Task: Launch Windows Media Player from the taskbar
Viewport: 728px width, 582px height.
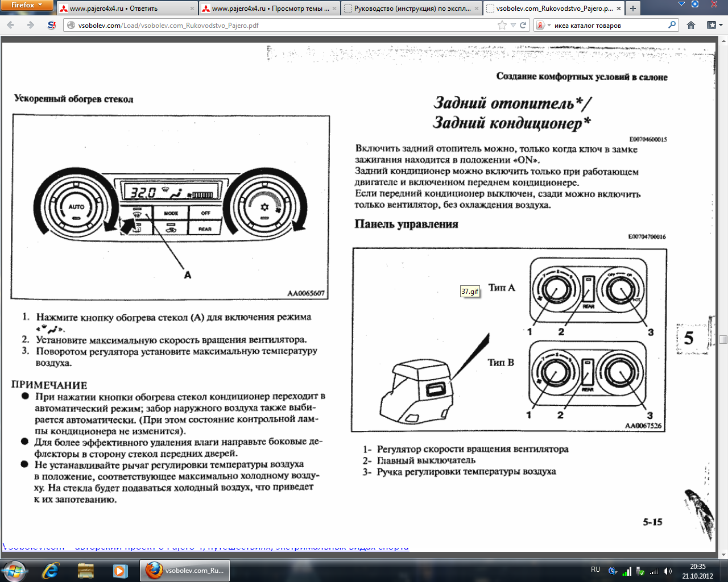Action: pyautogui.click(x=120, y=570)
